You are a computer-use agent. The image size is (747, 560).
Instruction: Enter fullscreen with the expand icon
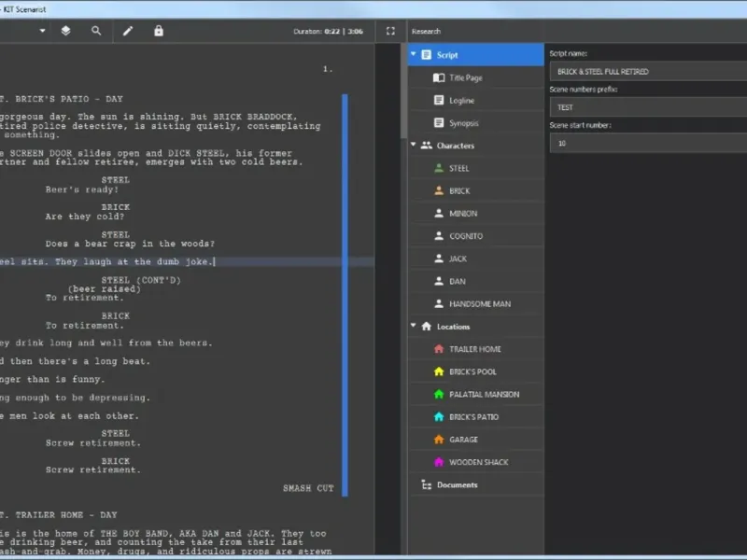(390, 31)
